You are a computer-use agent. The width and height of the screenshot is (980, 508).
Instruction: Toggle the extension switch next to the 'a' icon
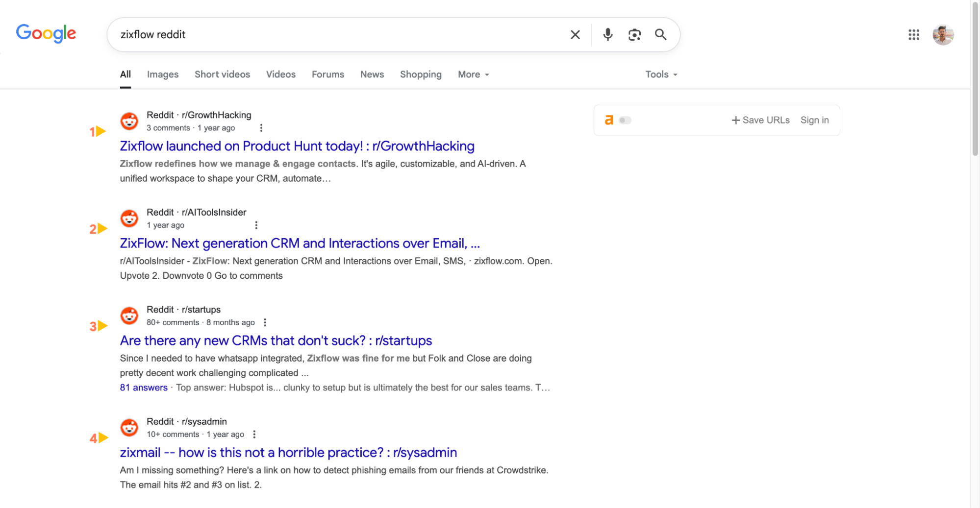pyautogui.click(x=624, y=120)
